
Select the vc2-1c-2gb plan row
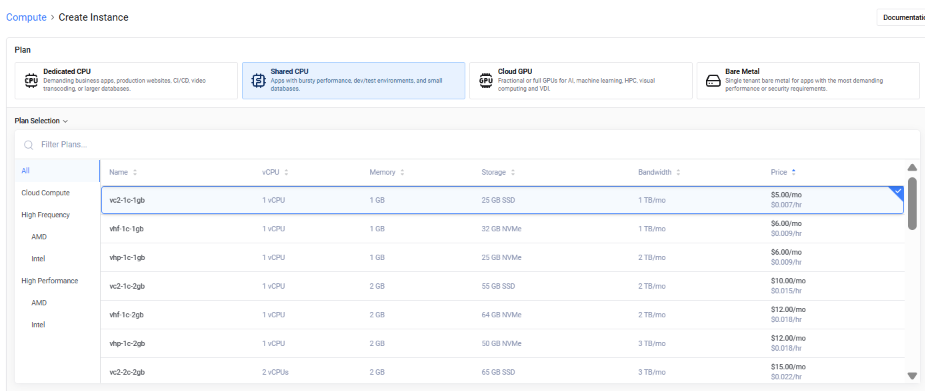pyautogui.click(x=502, y=286)
